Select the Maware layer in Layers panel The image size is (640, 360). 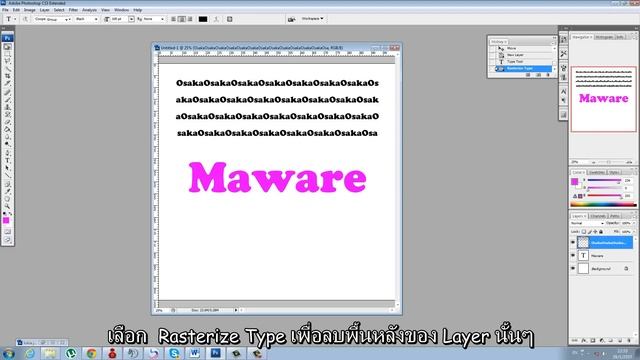coord(605,256)
